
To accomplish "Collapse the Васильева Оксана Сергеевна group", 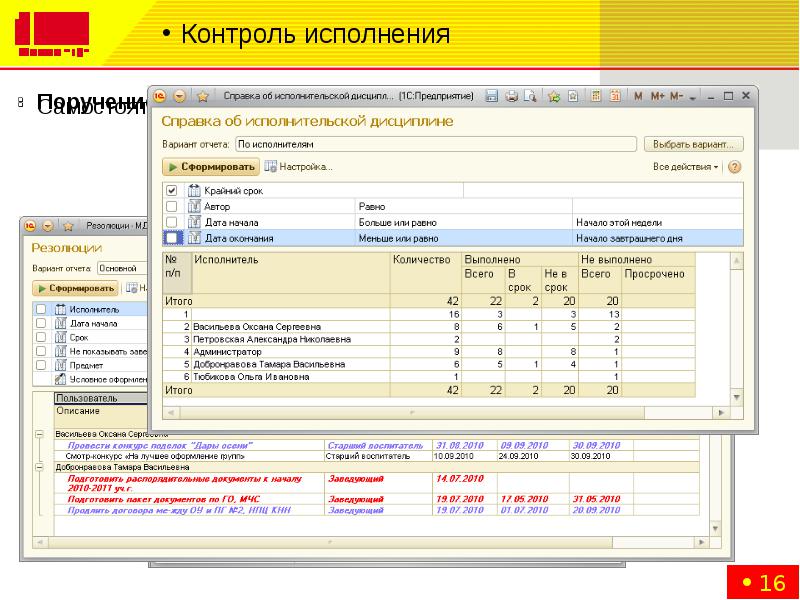I will tap(40, 435).
